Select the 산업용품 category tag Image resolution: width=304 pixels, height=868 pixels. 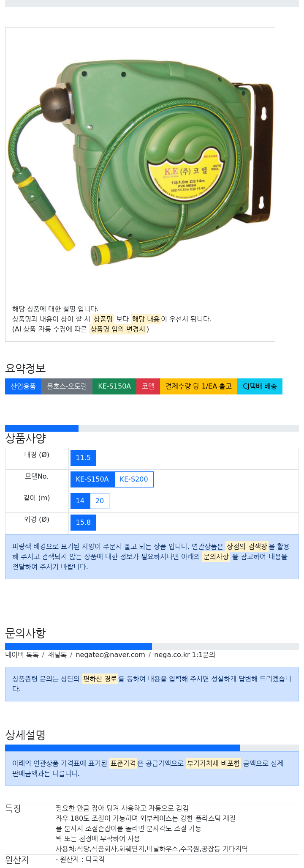click(x=23, y=386)
